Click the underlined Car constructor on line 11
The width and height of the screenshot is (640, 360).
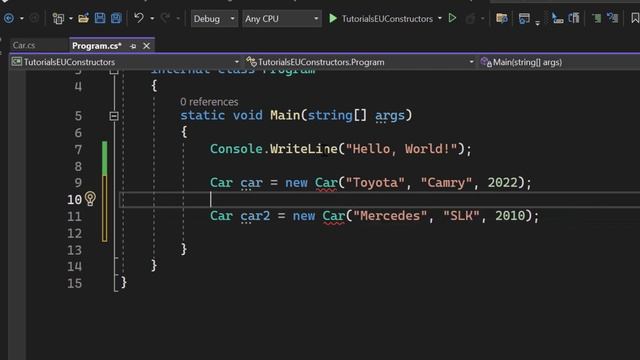coord(333,216)
